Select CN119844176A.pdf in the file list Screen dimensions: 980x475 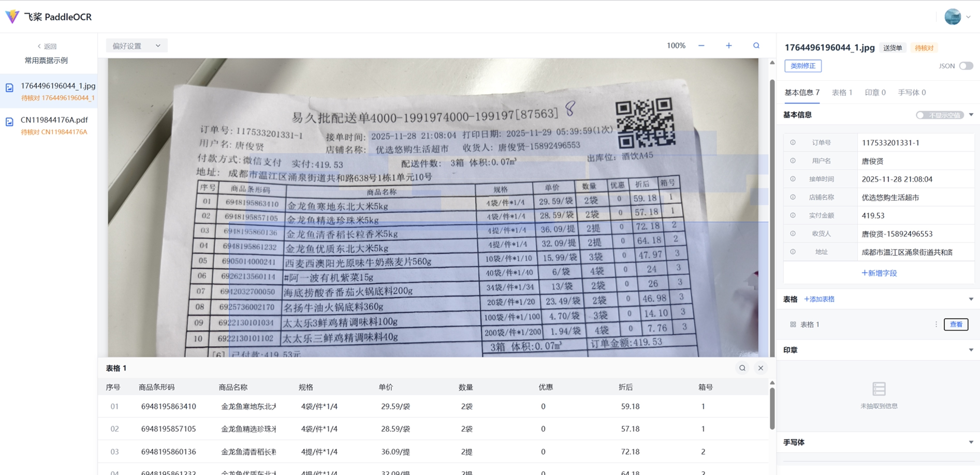pyautogui.click(x=54, y=120)
